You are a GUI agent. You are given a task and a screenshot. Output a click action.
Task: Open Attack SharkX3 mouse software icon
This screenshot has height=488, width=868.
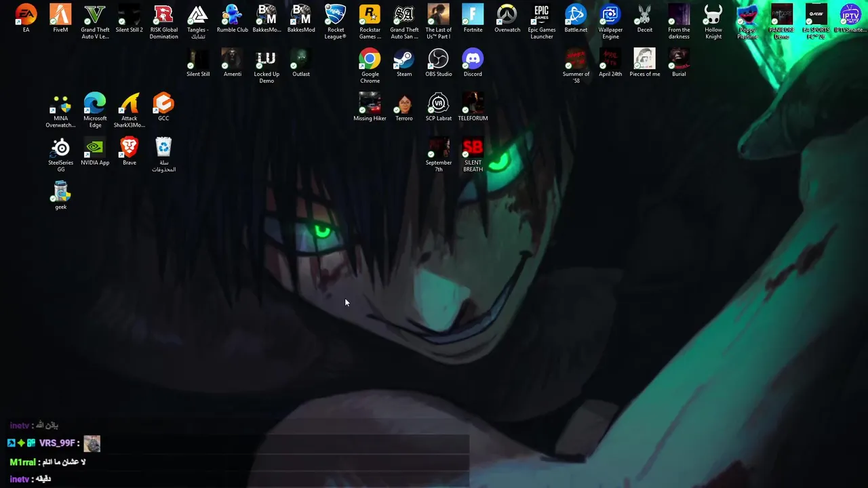tap(129, 104)
